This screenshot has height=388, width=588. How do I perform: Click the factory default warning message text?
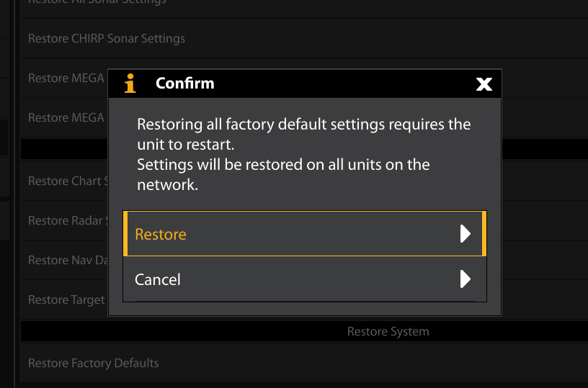(304, 154)
